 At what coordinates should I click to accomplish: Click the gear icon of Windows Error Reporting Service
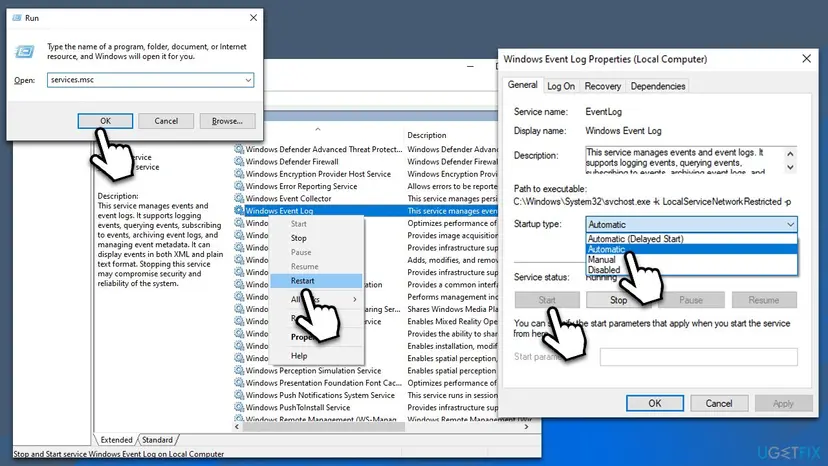coord(239,186)
